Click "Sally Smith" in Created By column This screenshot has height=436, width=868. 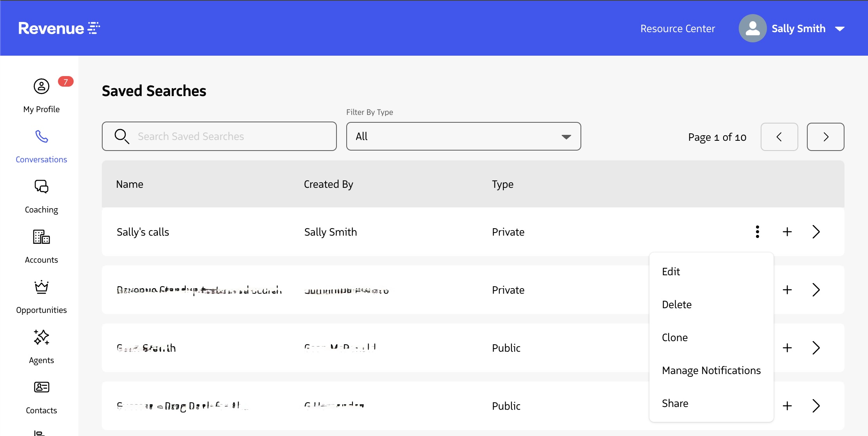tap(331, 232)
